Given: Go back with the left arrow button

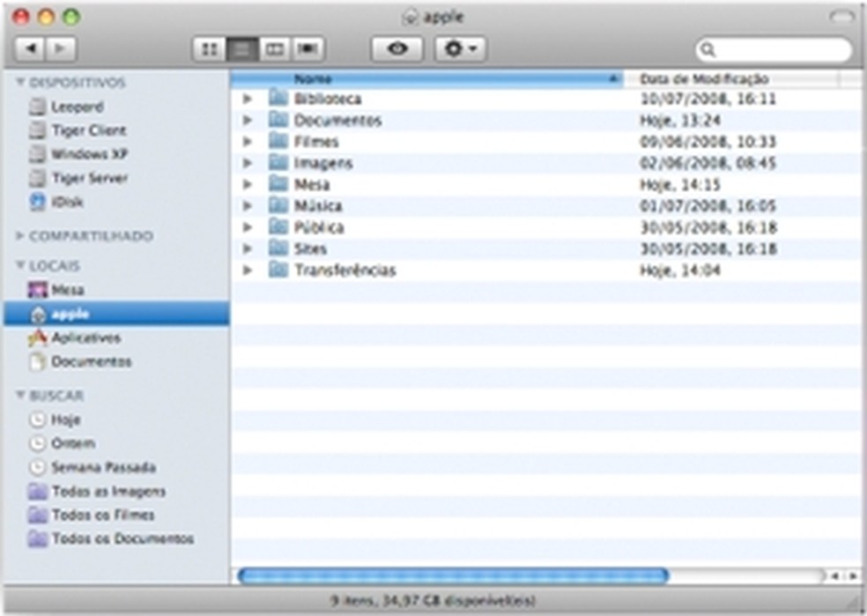Looking at the screenshot, I should click(x=31, y=49).
